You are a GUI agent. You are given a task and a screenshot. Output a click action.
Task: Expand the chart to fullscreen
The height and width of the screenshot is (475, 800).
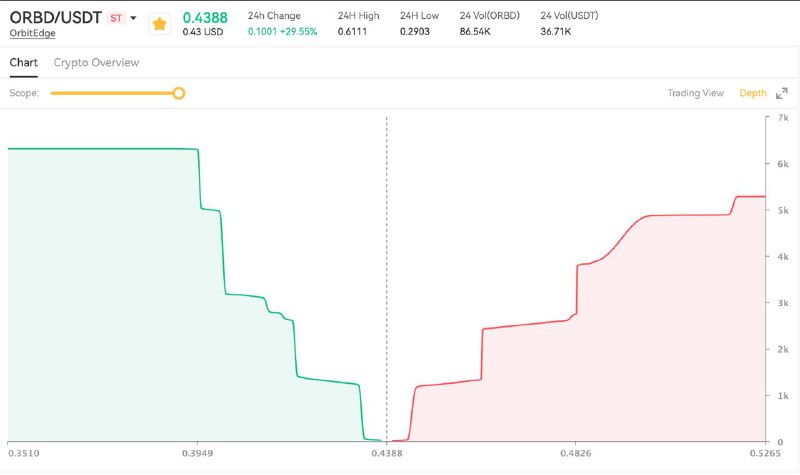pos(782,93)
